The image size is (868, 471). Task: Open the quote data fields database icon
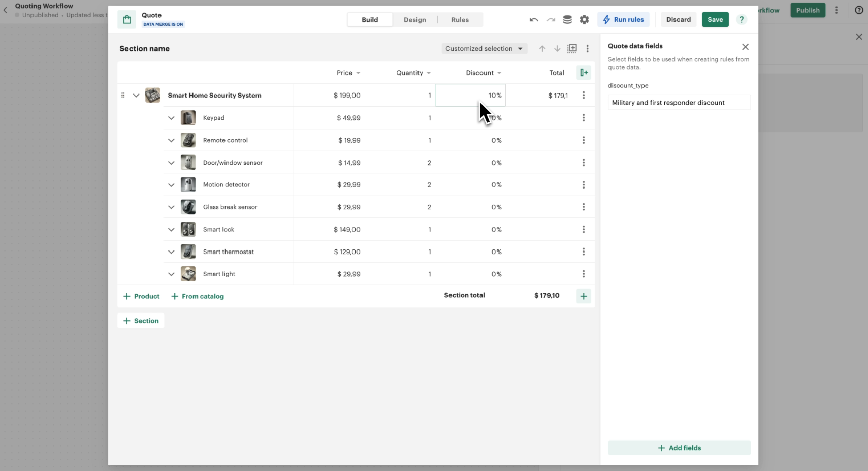(x=567, y=20)
